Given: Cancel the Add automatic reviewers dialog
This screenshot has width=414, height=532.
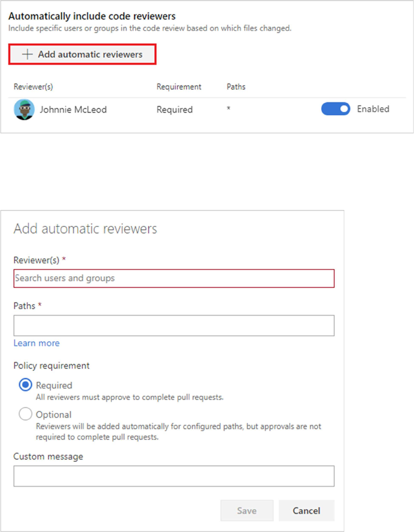Looking at the screenshot, I should [x=306, y=511].
